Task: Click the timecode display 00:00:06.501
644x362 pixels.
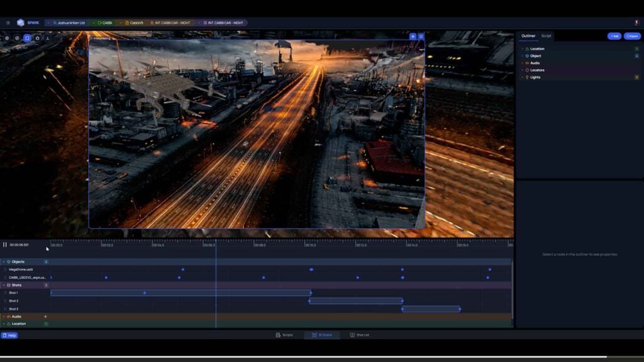Action: [x=19, y=245]
